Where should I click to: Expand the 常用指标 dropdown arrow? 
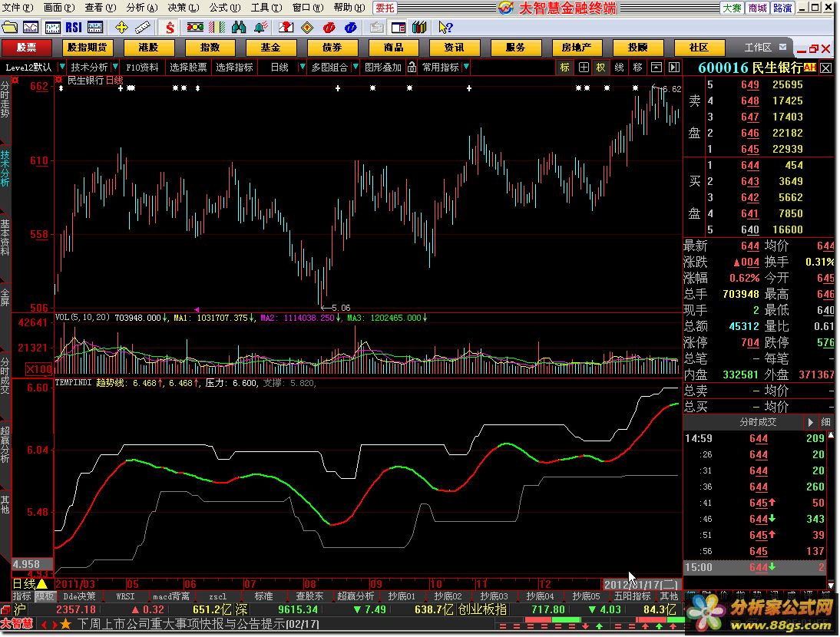tap(466, 67)
